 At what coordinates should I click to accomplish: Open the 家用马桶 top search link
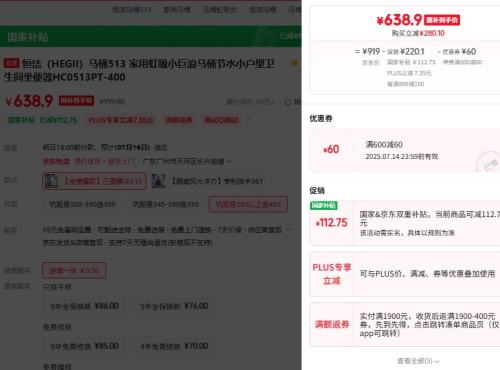177,10
